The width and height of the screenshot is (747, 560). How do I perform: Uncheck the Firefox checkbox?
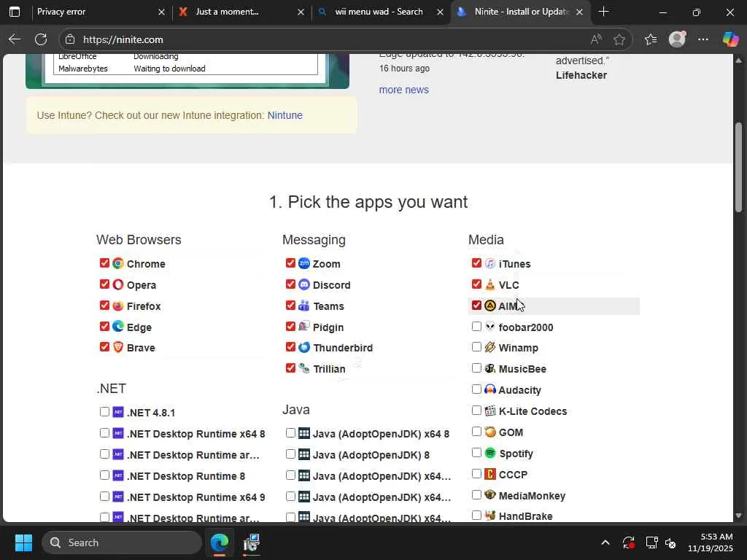pos(104,306)
